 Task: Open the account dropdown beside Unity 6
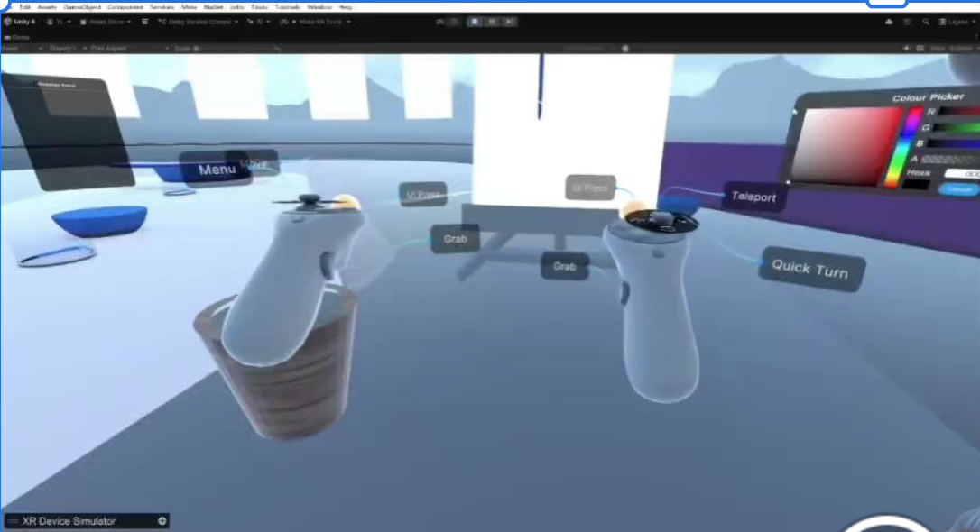pyautogui.click(x=59, y=22)
